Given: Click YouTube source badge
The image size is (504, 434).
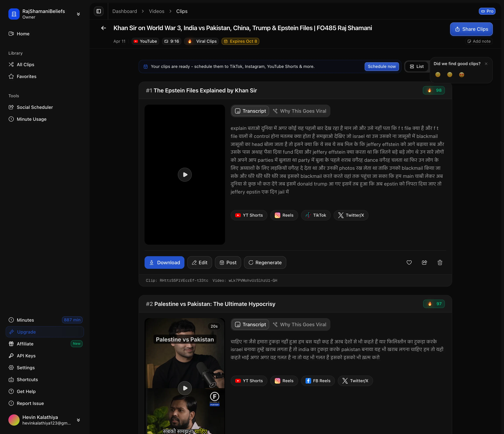Looking at the screenshot, I should point(145,41).
